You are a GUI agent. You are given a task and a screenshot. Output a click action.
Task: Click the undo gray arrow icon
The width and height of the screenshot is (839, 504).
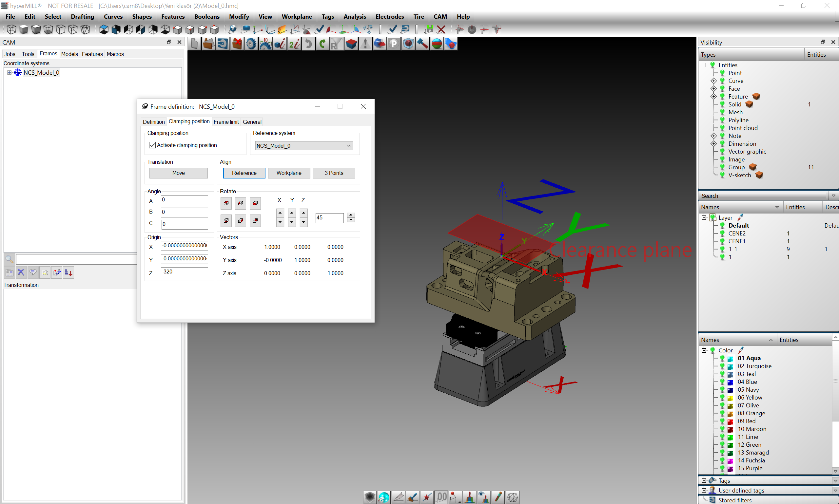point(308,44)
